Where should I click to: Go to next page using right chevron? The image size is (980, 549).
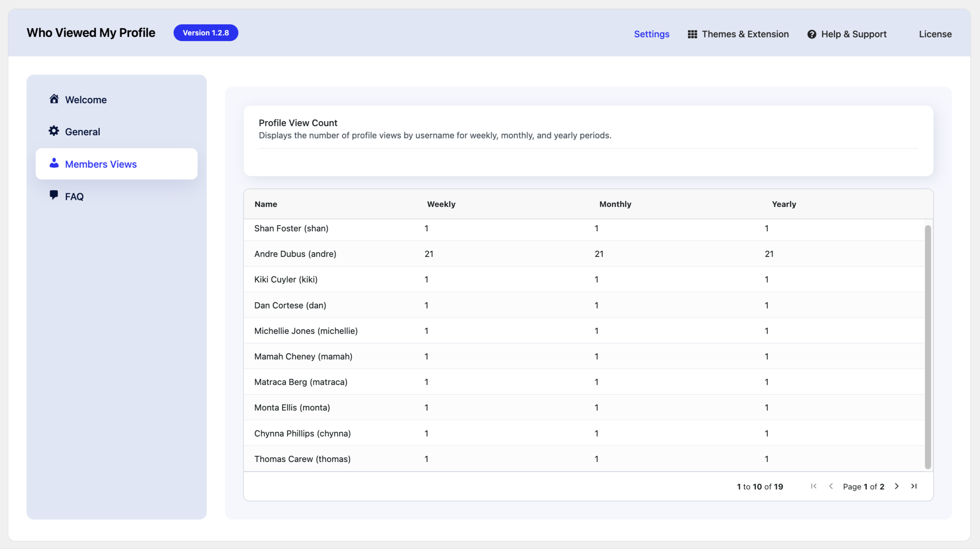897,486
